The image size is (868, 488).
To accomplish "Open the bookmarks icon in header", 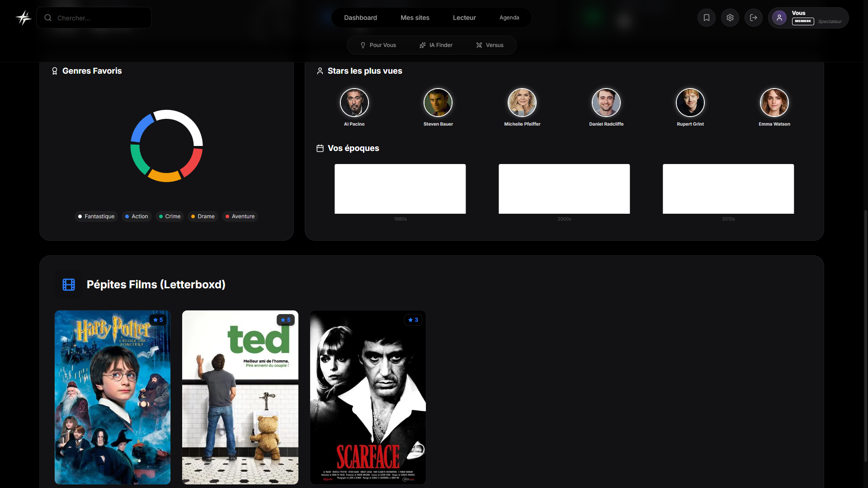I will (x=706, y=18).
